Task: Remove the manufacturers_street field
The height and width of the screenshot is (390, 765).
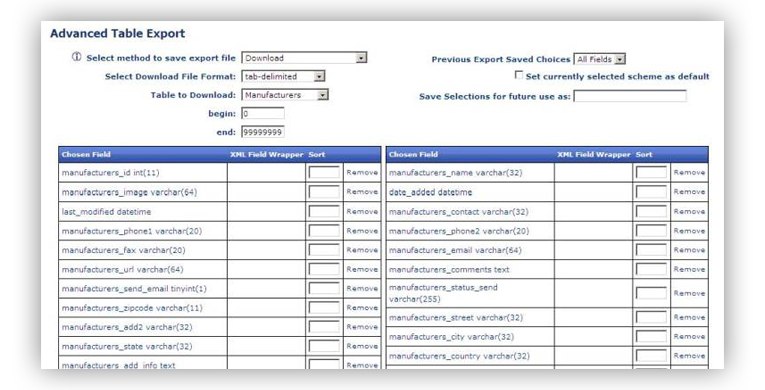Action: point(689,317)
